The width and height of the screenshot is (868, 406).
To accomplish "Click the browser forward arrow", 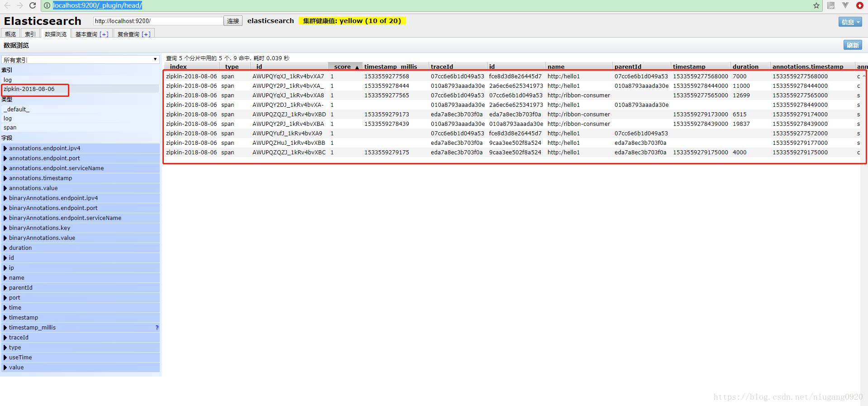I will point(20,5).
